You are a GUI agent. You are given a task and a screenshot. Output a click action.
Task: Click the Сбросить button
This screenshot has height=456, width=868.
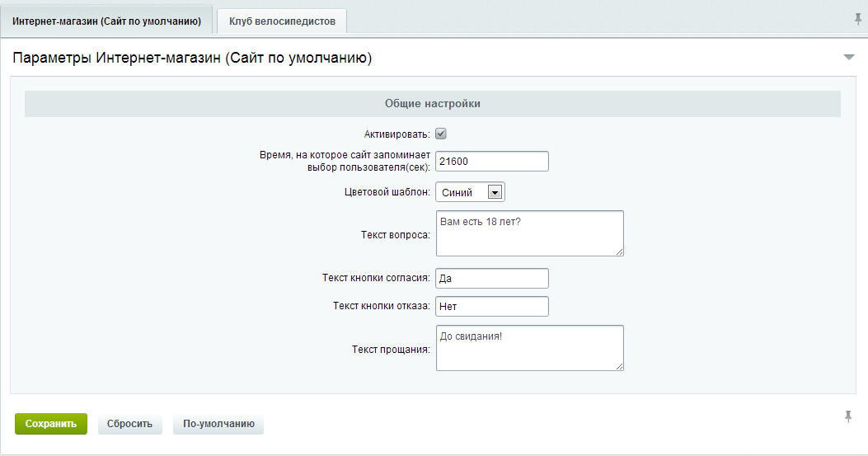129,424
